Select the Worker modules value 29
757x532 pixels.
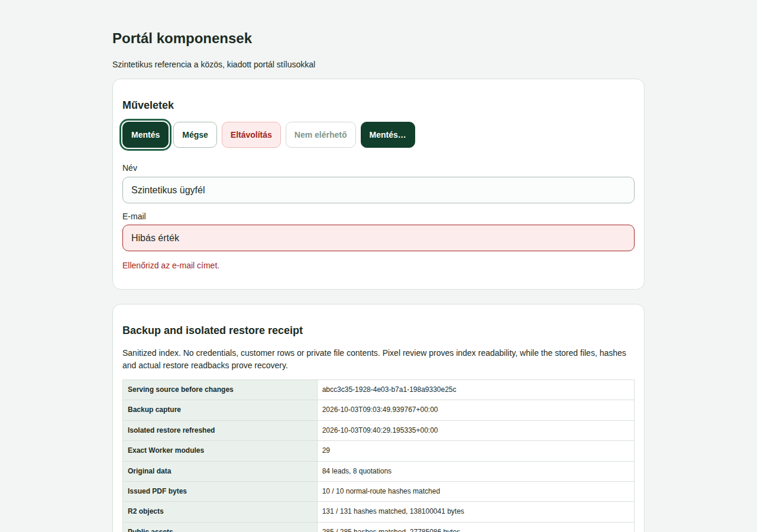pos(326,450)
